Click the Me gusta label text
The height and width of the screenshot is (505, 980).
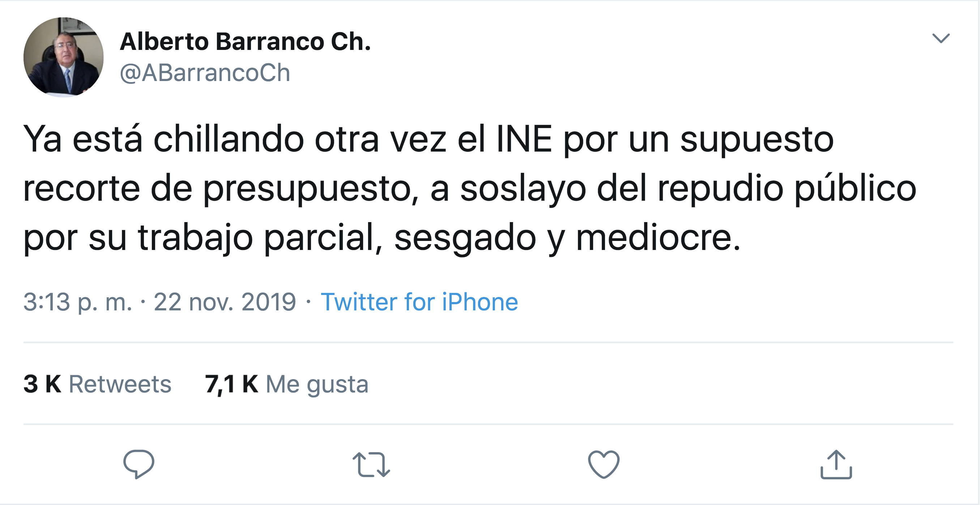317,384
